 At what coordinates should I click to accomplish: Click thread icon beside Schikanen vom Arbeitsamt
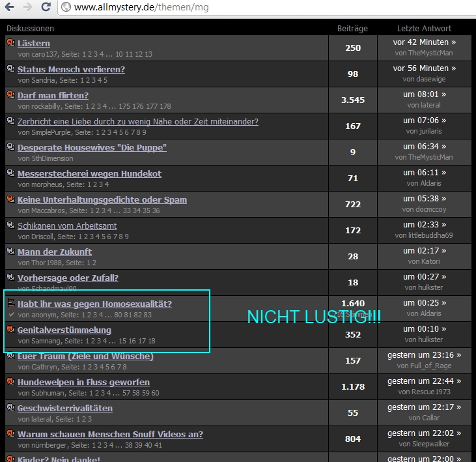[x=10, y=225]
